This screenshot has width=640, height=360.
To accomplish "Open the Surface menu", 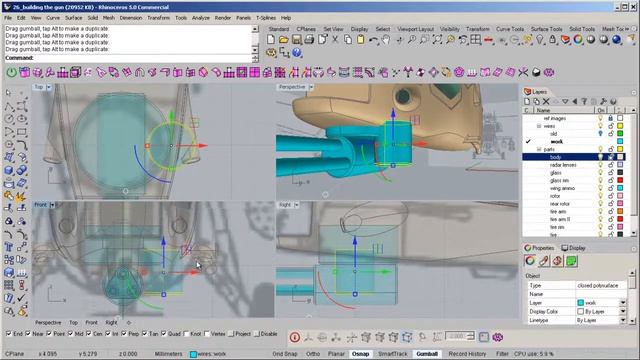I will [73, 18].
